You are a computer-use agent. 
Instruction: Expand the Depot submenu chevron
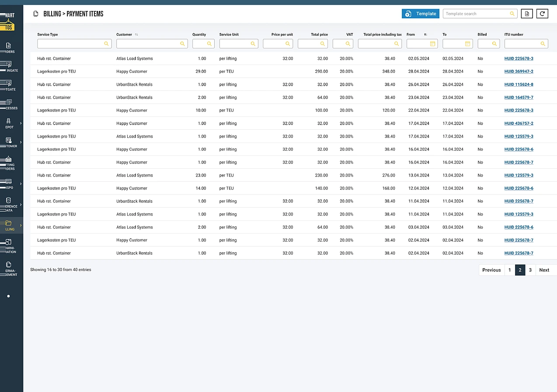click(21, 123)
